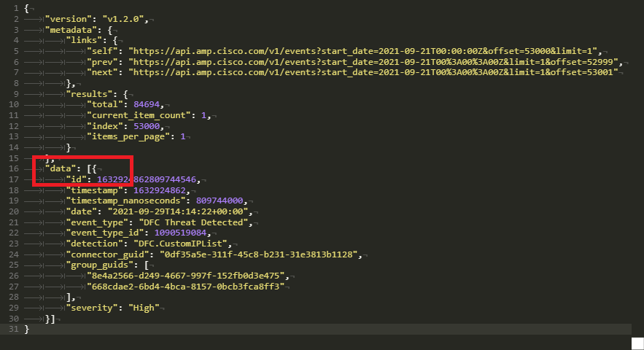Click the severity value "High"
Image resolution: width=644 pixels, height=350 pixels.
[142, 308]
